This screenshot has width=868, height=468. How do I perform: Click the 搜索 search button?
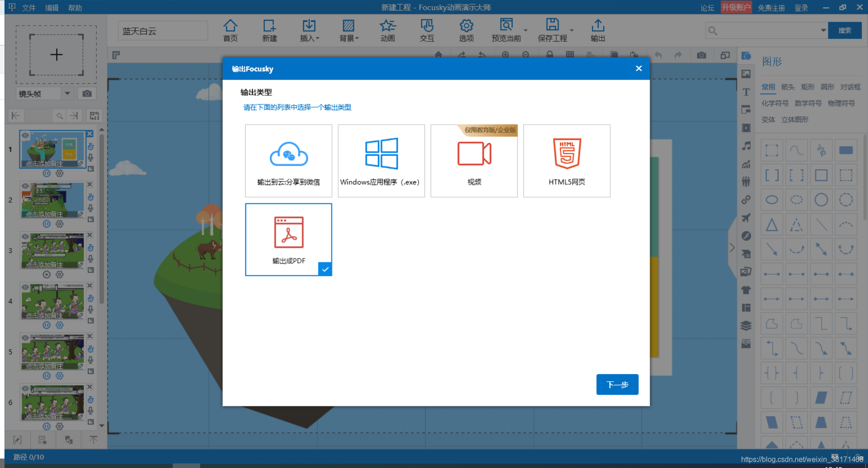point(845,30)
